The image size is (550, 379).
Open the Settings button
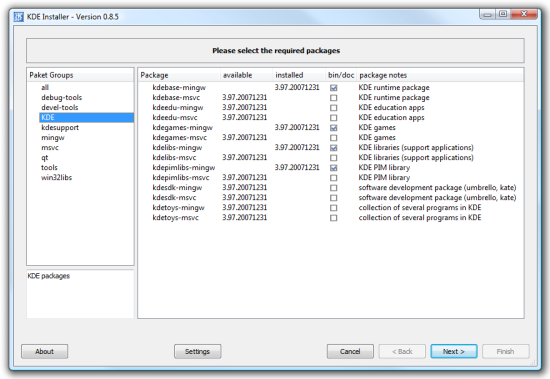(x=197, y=351)
